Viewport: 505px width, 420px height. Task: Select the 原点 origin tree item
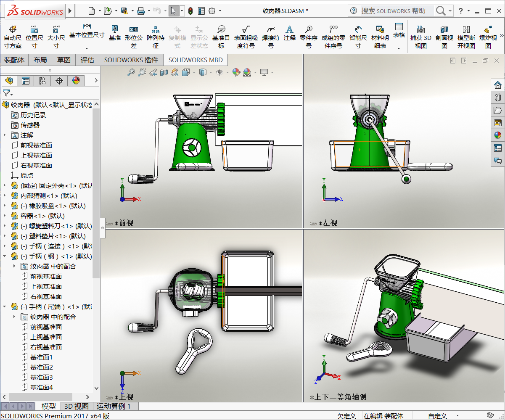[27, 175]
